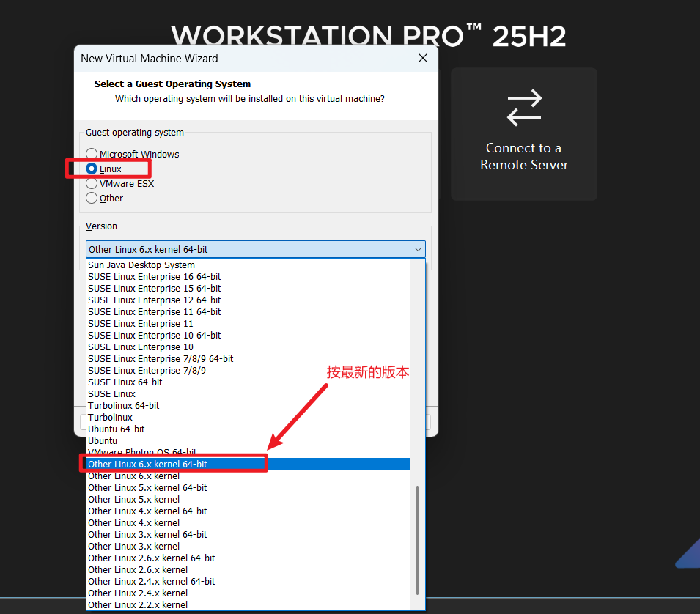The width and height of the screenshot is (700, 614).
Task: Choose Ubuntu 64-bit
Action: click(x=248, y=429)
